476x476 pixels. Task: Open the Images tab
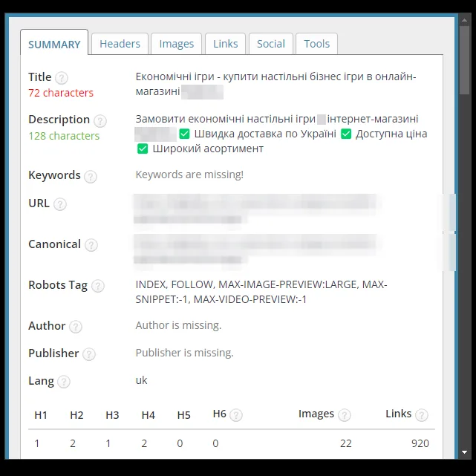click(x=177, y=44)
